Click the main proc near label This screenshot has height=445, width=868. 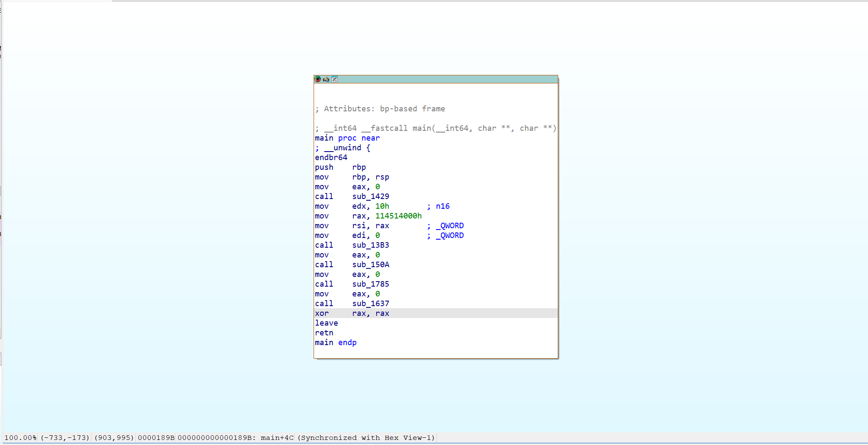click(347, 138)
